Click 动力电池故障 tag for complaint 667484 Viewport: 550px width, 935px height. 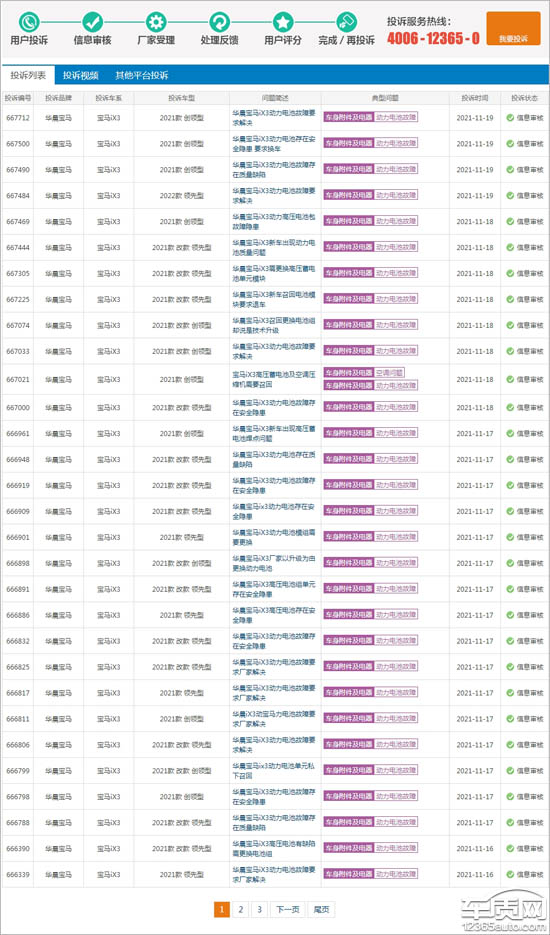coord(396,195)
